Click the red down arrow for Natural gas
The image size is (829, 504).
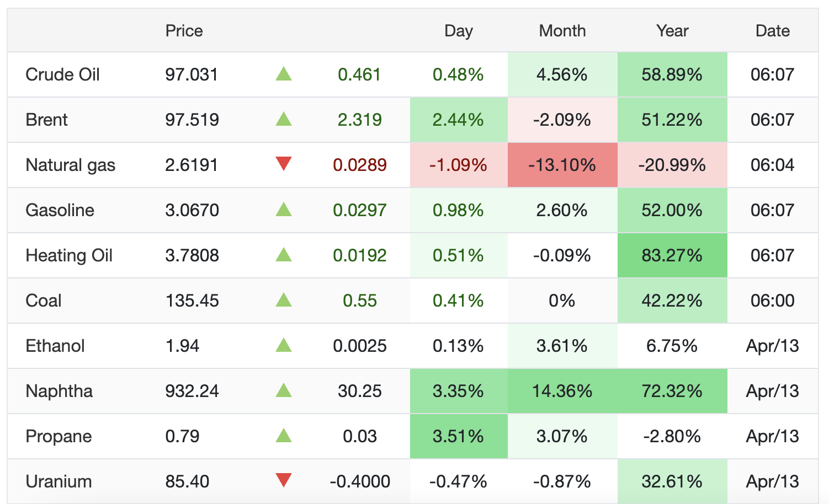283,164
